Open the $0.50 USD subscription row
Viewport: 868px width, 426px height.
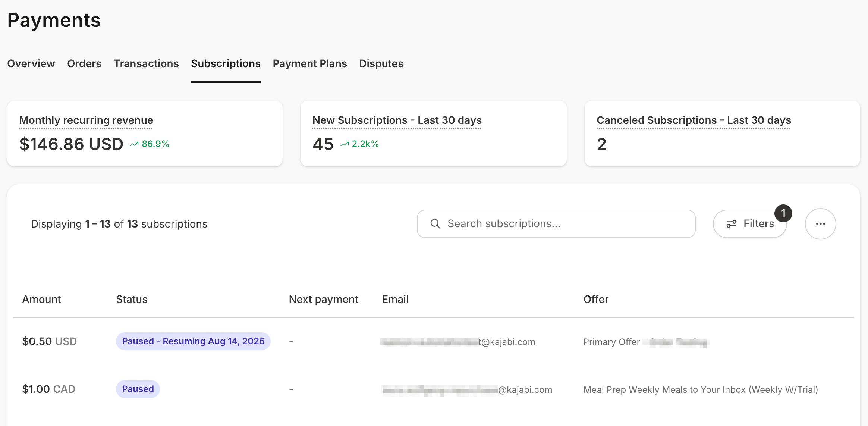(x=434, y=342)
